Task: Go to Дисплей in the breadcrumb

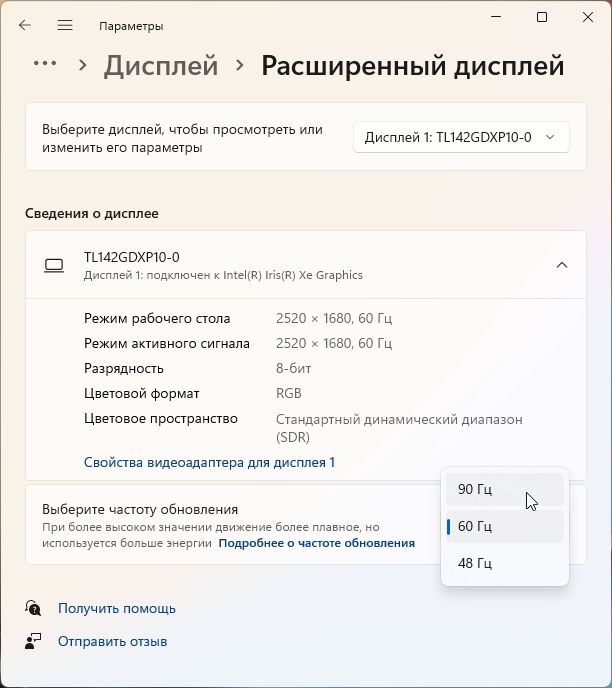Action: point(161,66)
